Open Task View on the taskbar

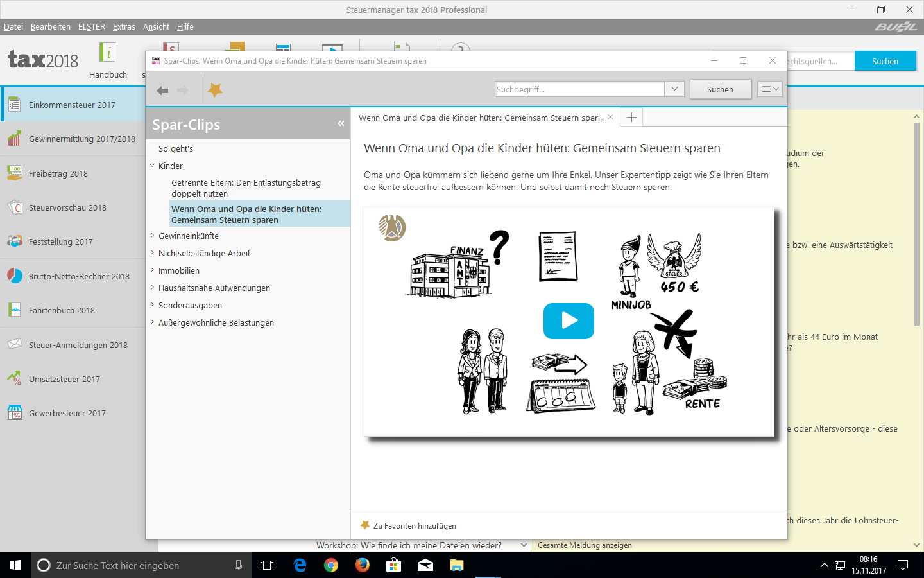(267, 565)
